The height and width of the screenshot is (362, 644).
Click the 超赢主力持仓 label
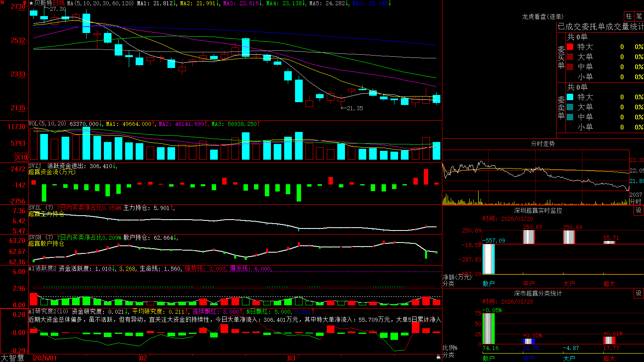[46, 214]
